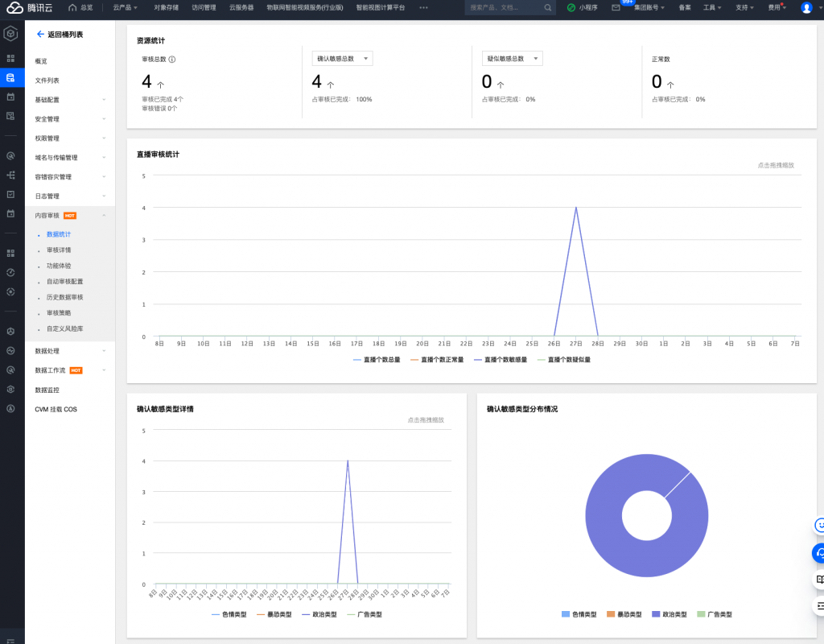This screenshot has width=824, height=644.
Task: Click 色情类型 blue swatch in pie chart legend
Action: 566,614
